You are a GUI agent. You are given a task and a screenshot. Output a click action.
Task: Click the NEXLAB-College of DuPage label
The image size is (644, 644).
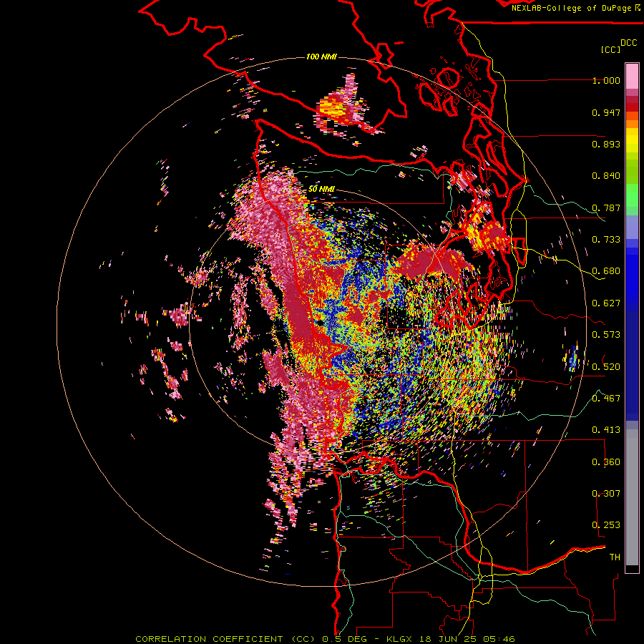571,8
